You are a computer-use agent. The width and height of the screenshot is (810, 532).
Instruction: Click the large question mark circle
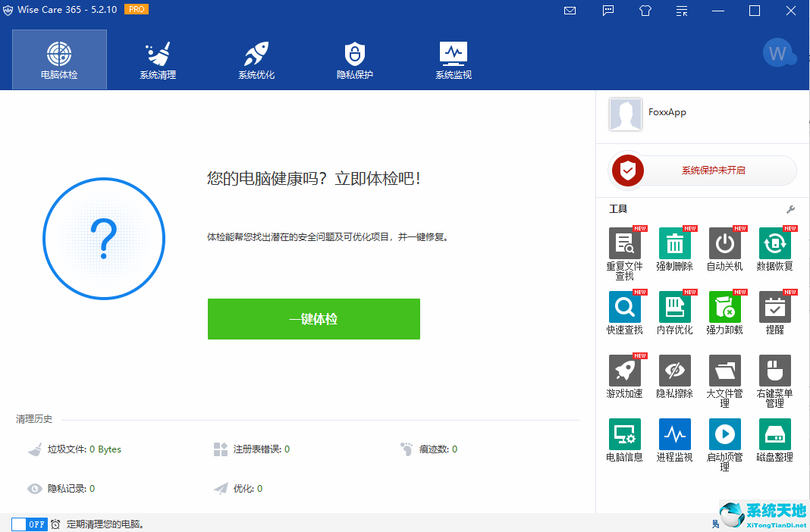click(x=104, y=239)
